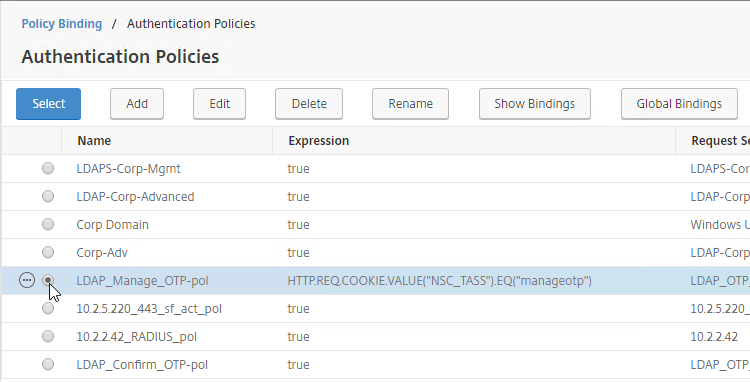Choose the LDAP_Confirm_OTP-pol radio button
Screen dimensions: 750x382
coord(48,364)
